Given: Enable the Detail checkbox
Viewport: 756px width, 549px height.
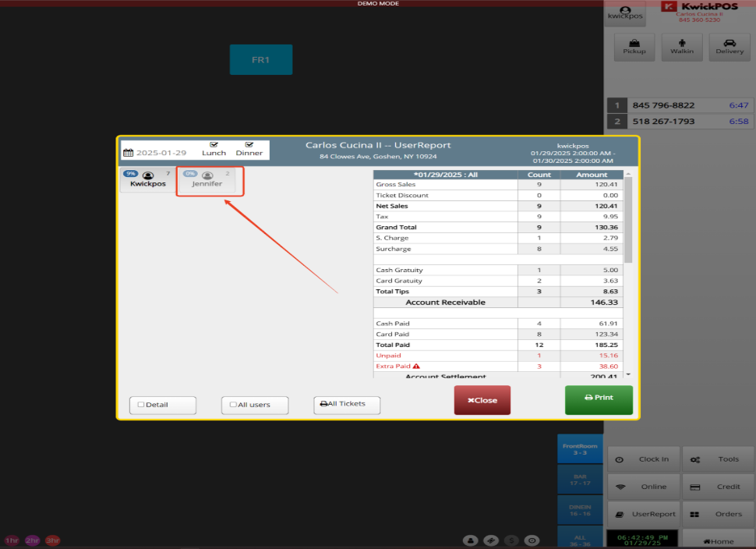Looking at the screenshot, I should coord(141,405).
